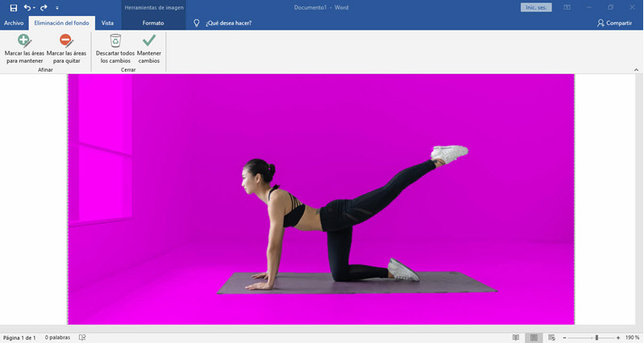Select Marcar las áreas para quitar tool

(x=67, y=47)
